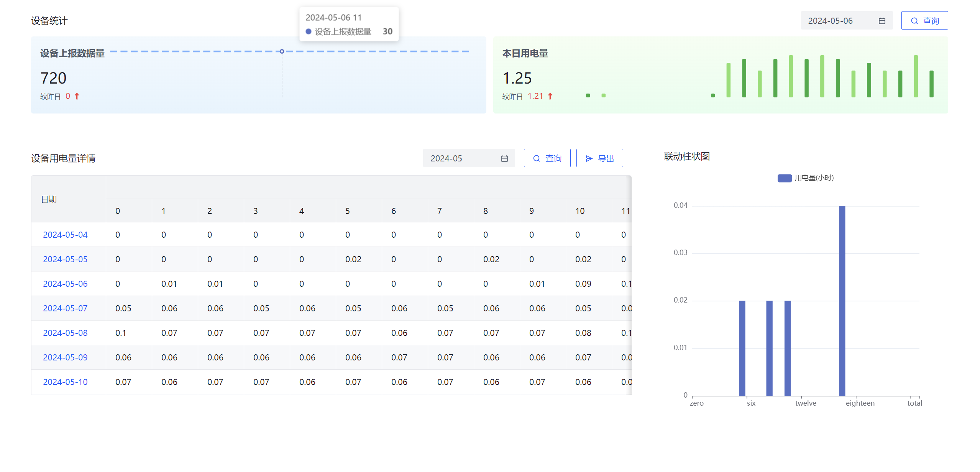Click the top 查询 button next to 2024-05-06

[924, 20]
